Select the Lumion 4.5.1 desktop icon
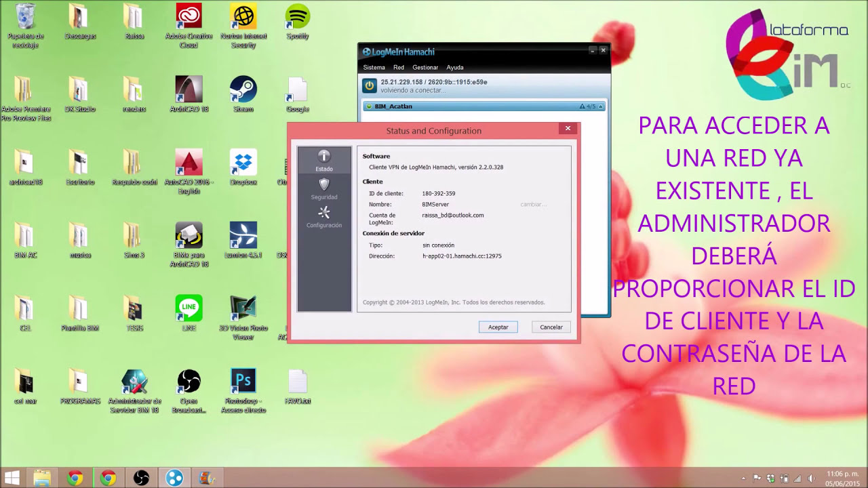Screen dimensions: 868x488 243,241
